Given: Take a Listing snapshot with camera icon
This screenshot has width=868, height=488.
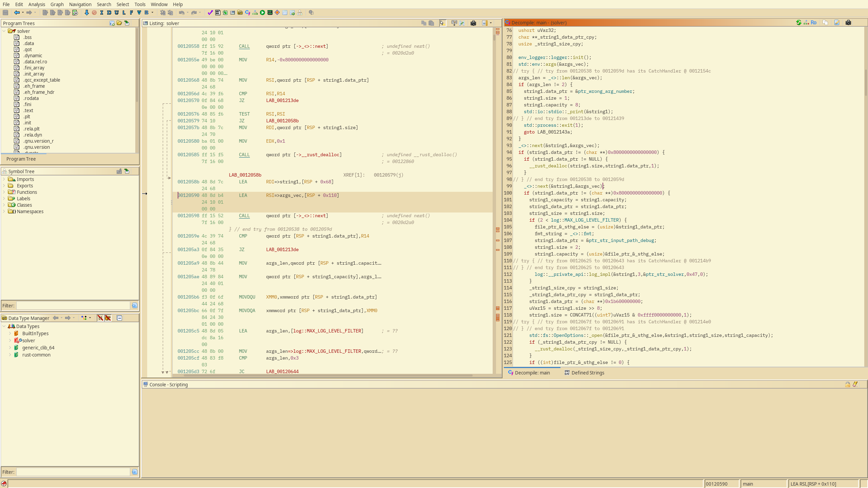Looking at the screenshot, I should tap(473, 23).
